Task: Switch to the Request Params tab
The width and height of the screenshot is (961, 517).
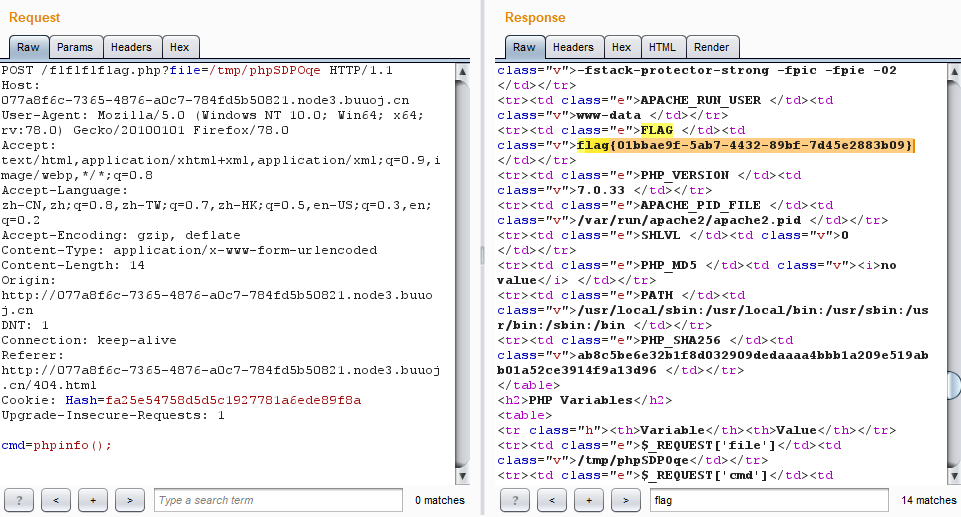Action: coord(75,47)
